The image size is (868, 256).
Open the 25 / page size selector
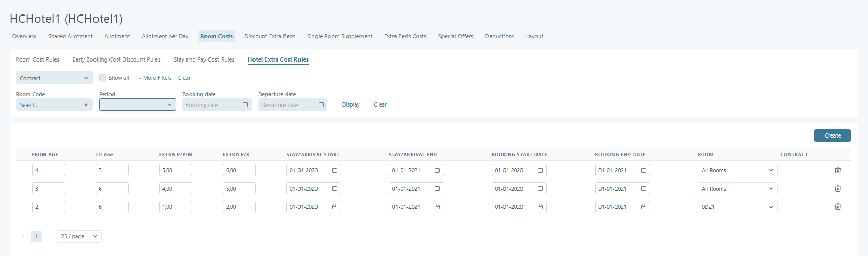coord(79,236)
